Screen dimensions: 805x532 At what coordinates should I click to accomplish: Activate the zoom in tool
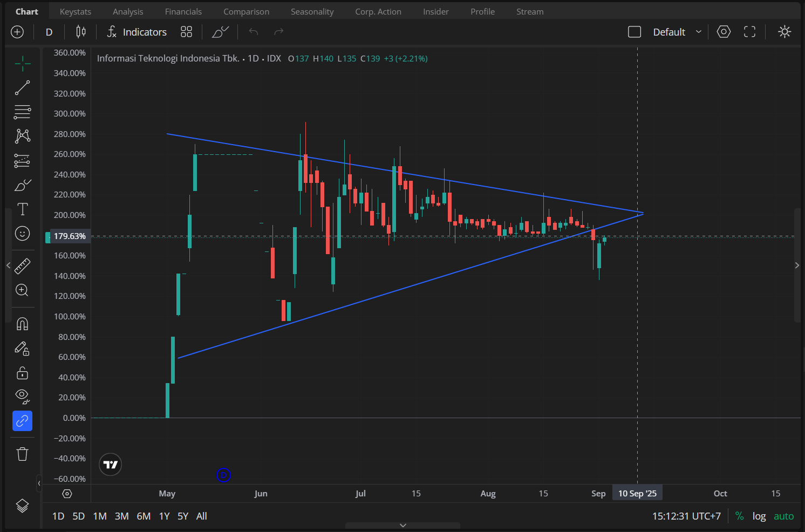coord(22,290)
